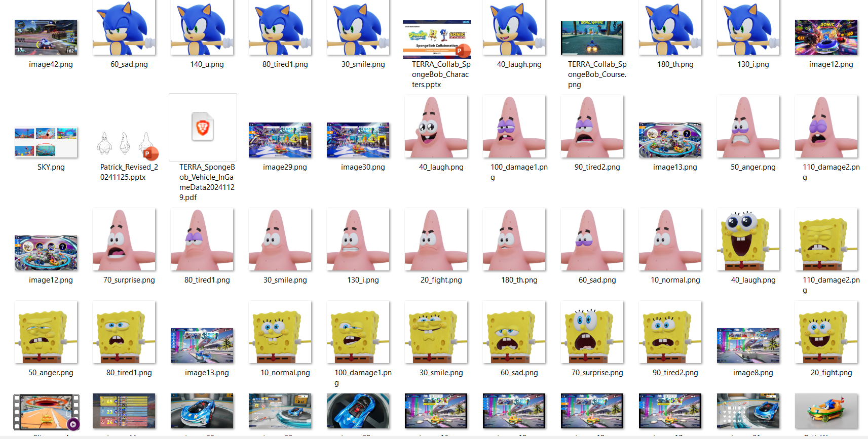Select SpongeBob's 20_fight.png thumbnail
Image resolution: width=868 pixels, height=439 pixels.
[826, 332]
